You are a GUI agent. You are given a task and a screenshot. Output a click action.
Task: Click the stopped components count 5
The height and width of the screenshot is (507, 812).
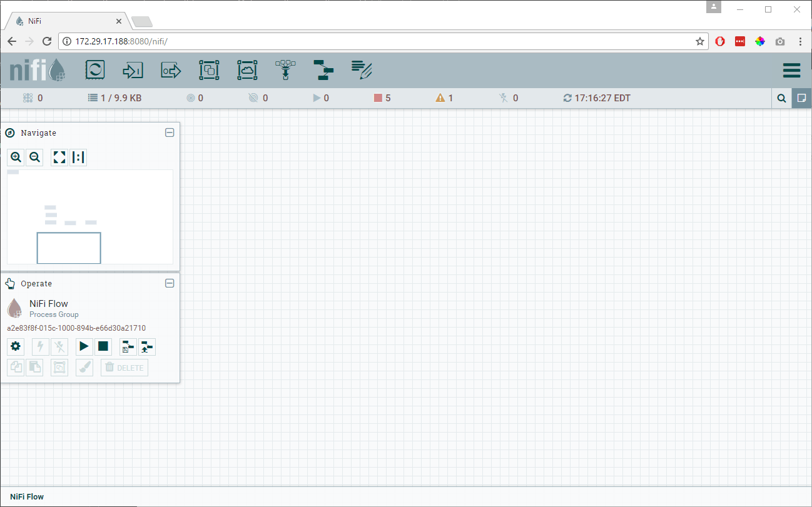(382, 98)
